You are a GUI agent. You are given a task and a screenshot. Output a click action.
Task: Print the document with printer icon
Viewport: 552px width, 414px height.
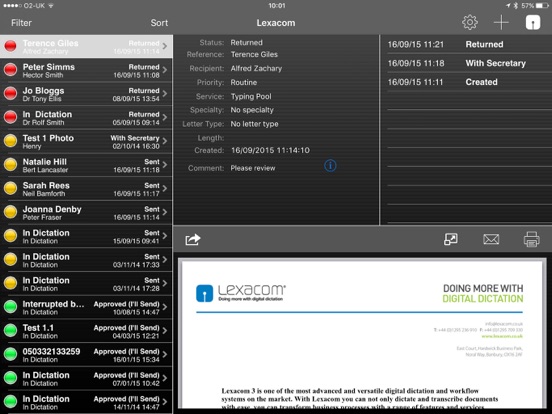pos(532,239)
